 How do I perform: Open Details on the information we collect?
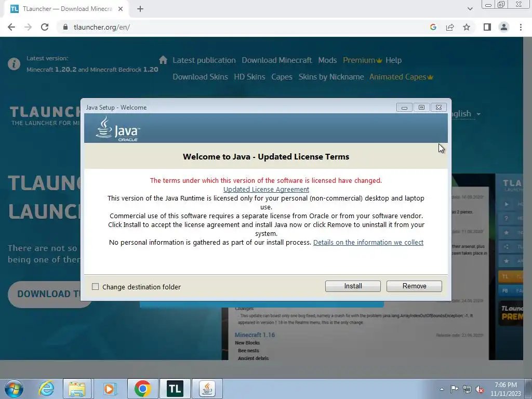(x=368, y=242)
